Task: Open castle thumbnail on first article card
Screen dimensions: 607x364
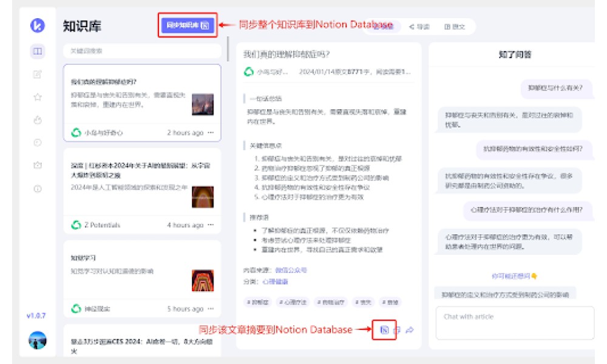Action: pyautogui.click(x=203, y=104)
